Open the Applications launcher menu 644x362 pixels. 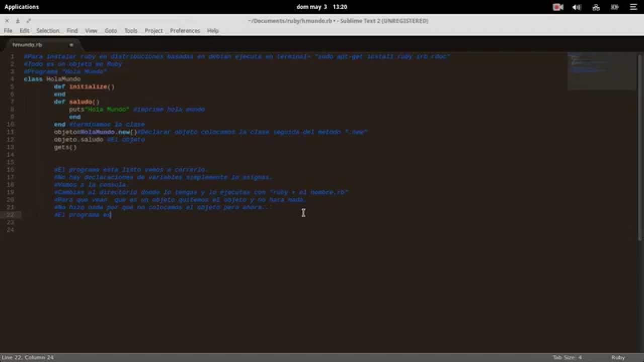[x=22, y=7]
